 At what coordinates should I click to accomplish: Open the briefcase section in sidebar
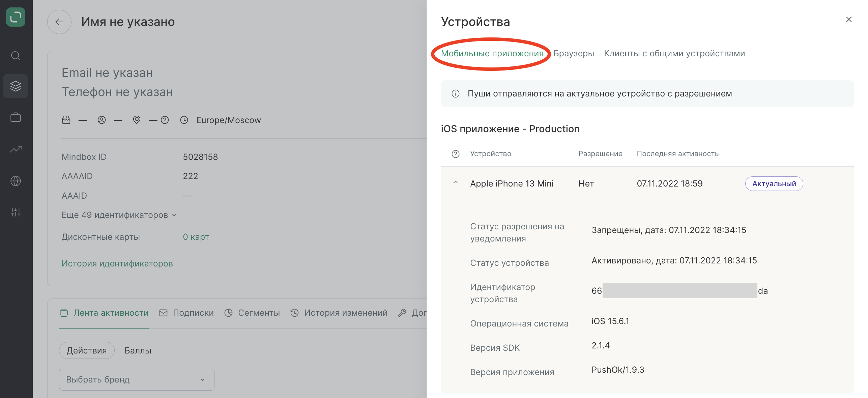(x=16, y=117)
